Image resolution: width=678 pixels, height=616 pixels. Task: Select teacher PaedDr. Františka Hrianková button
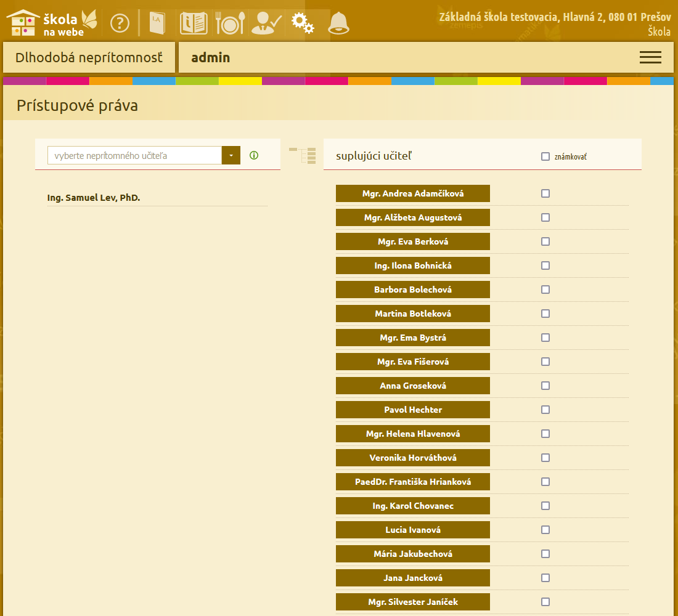[413, 482]
